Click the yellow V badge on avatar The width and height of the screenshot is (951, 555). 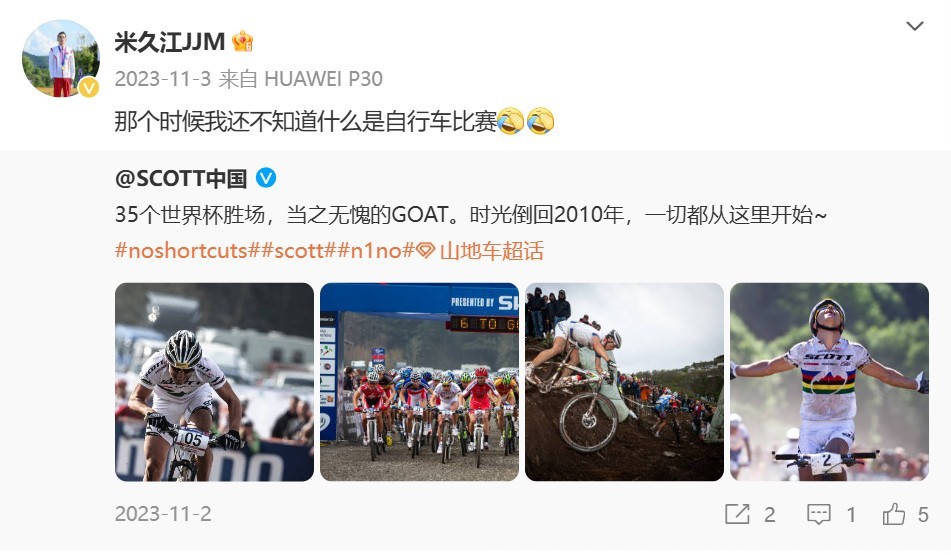point(89,87)
